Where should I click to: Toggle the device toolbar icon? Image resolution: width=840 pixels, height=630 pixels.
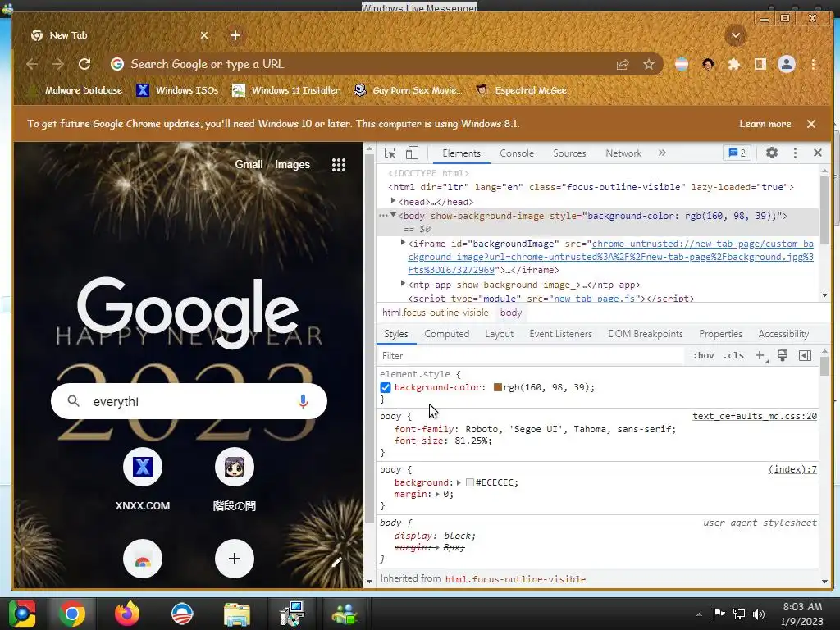point(412,153)
